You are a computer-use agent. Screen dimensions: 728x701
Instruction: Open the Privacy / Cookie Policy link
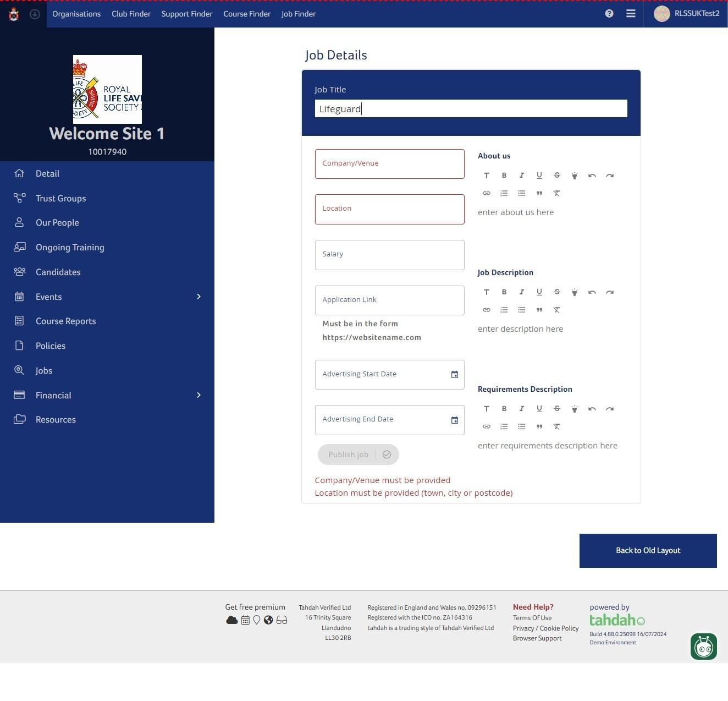click(x=545, y=628)
